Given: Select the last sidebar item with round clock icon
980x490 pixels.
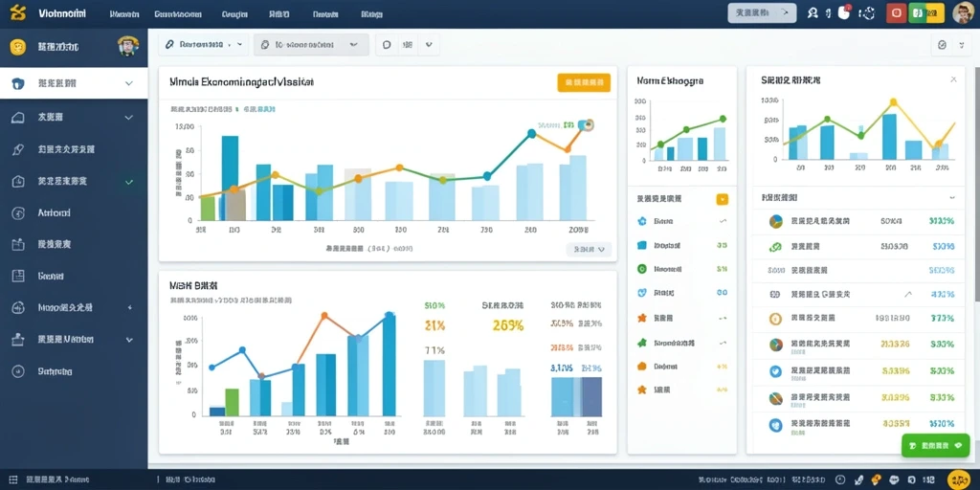Looking at the screenshot, I should (x=74, y=371).
